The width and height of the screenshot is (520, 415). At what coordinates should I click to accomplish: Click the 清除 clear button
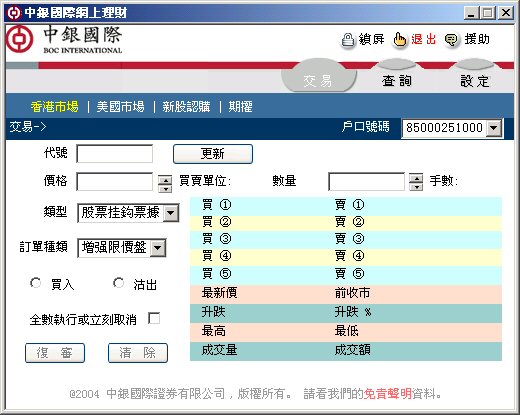(138, 353)
